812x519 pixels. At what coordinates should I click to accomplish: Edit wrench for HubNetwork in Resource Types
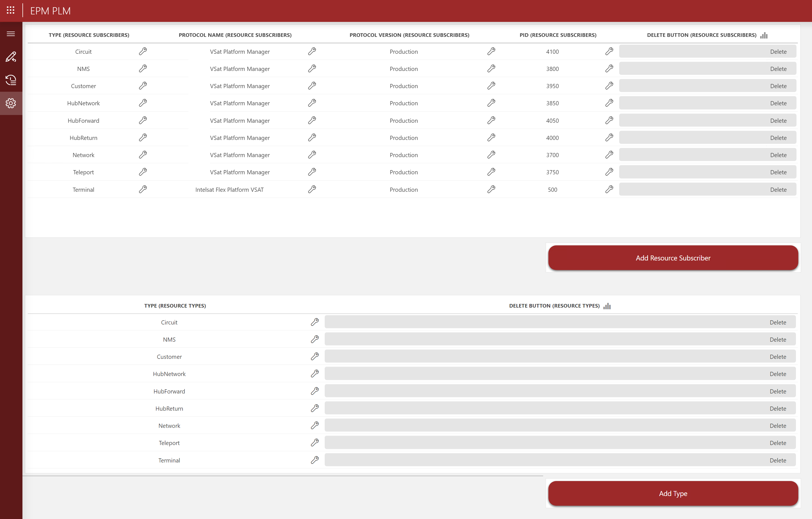(315, 374)
